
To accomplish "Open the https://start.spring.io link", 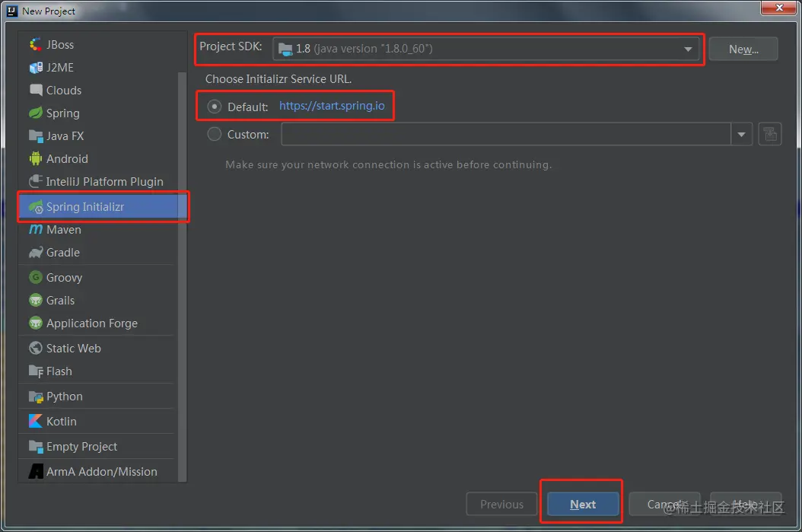I will [x=332, y=106].
